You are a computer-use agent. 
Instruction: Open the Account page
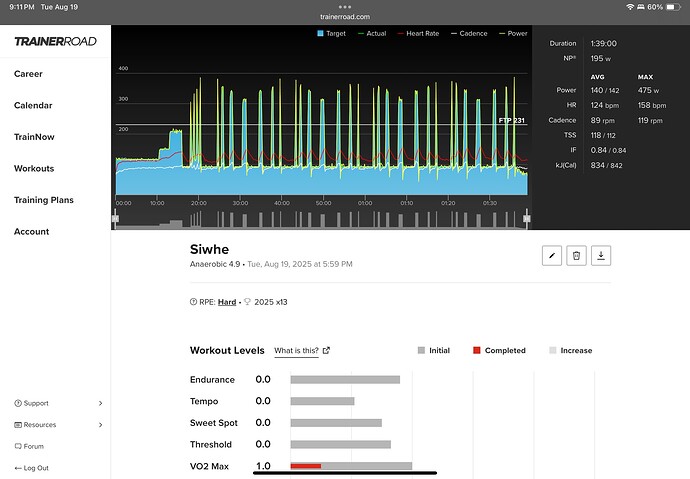pyautogui.click(x=31, y=232)
